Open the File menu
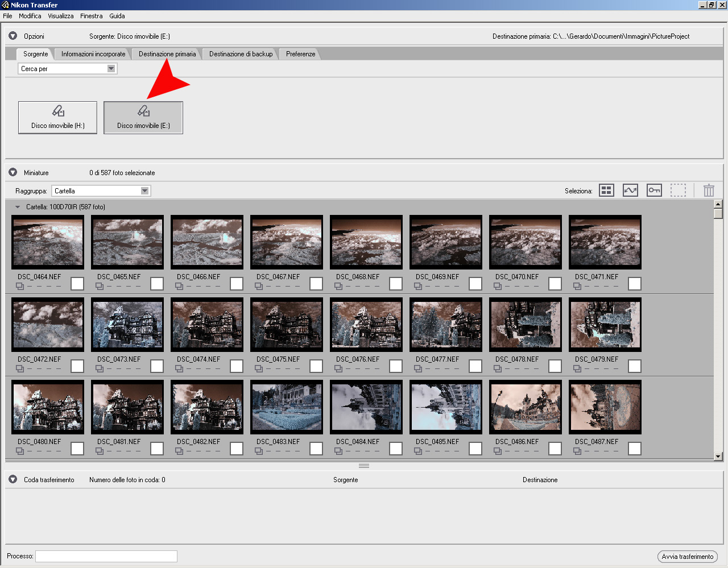This screenshot has height=568, width=728. coord(7,16)
